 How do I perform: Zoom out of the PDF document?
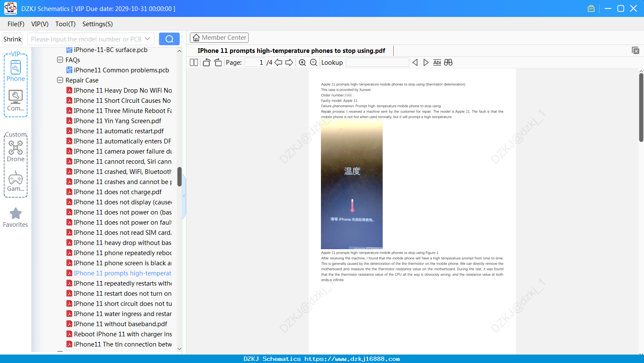pos(313,63)
